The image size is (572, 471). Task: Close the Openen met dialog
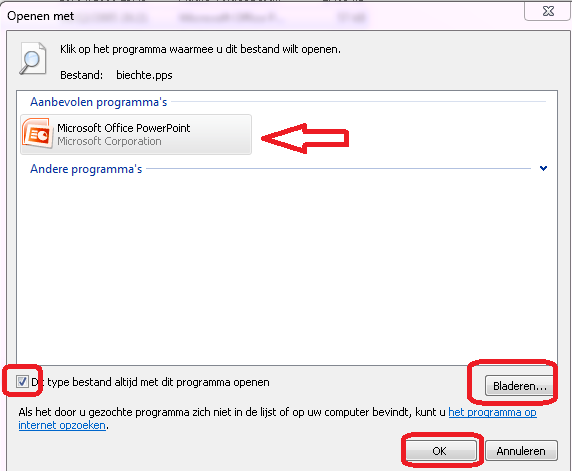(548, 11)
